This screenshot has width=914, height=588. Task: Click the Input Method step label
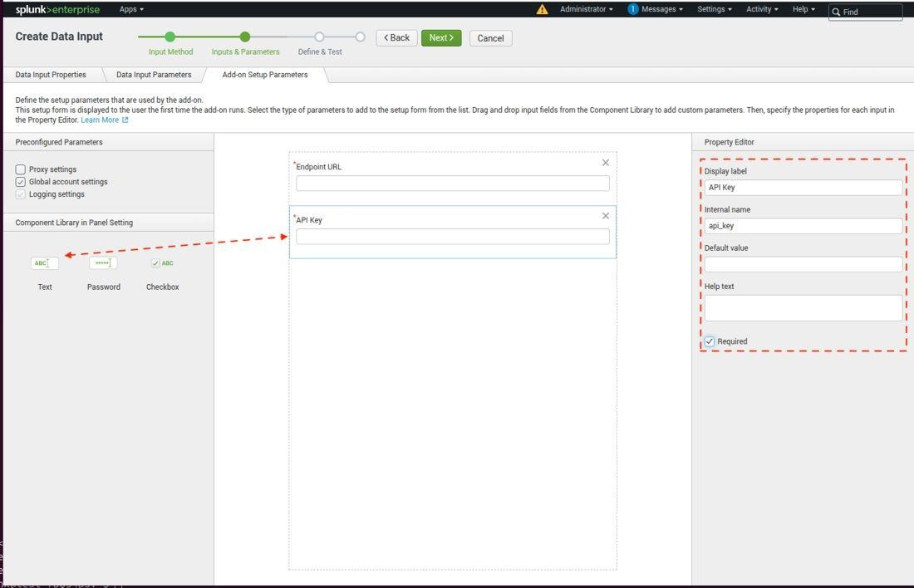171,51
